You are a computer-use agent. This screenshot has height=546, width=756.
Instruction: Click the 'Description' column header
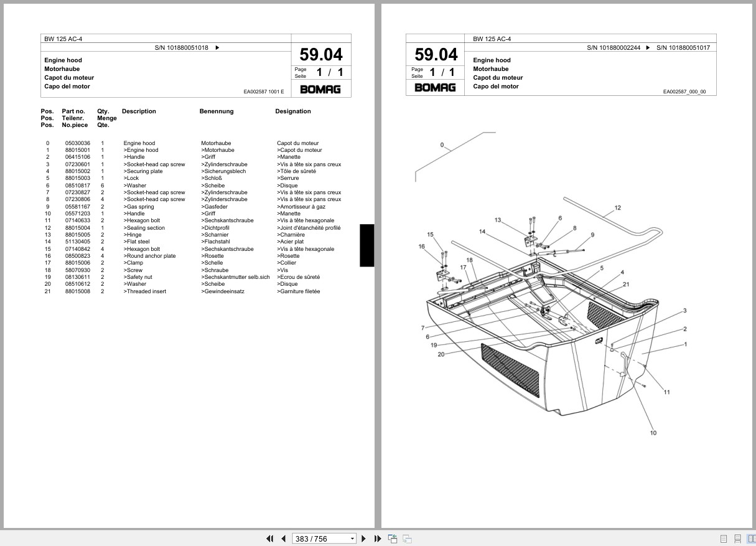point(139,111)
